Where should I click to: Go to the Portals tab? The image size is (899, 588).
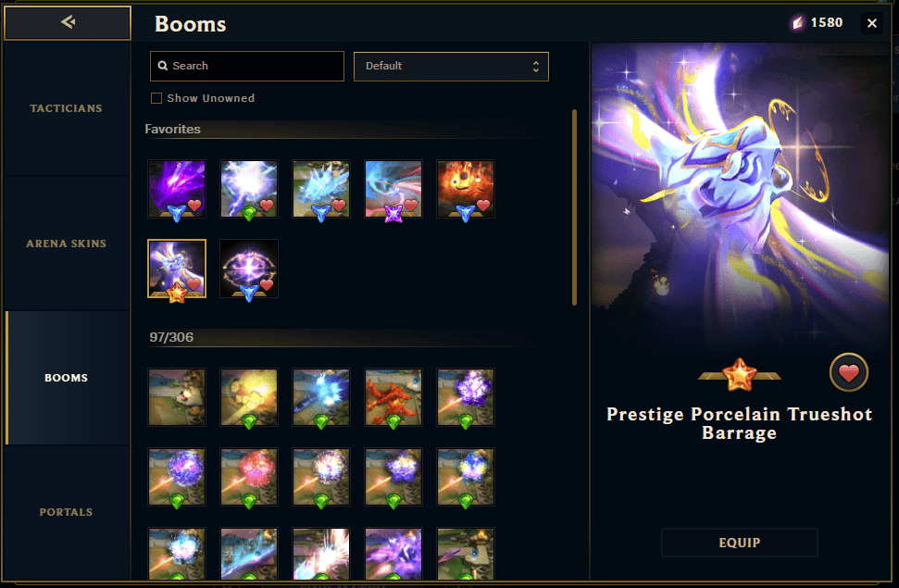pyautogui.click(x=67, y=512)
